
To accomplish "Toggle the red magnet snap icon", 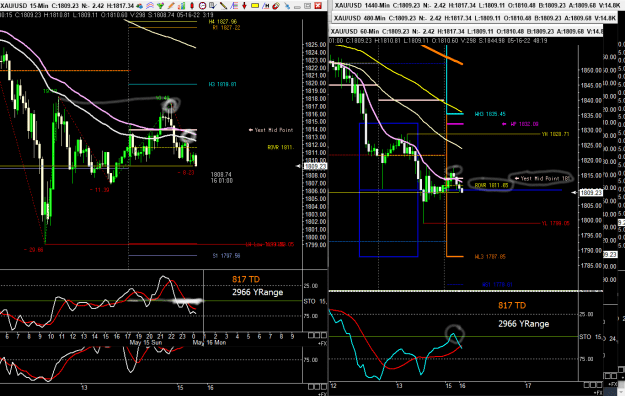I will (276, 6).
